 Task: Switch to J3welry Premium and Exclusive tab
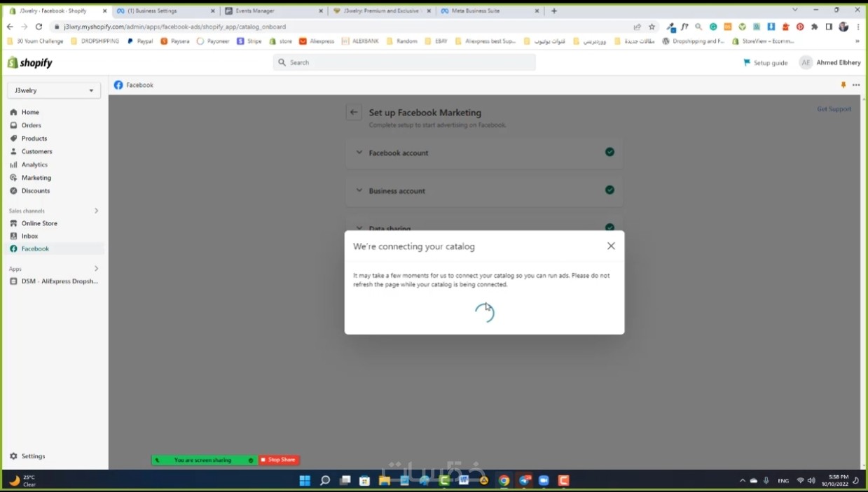tap(380, 10)
